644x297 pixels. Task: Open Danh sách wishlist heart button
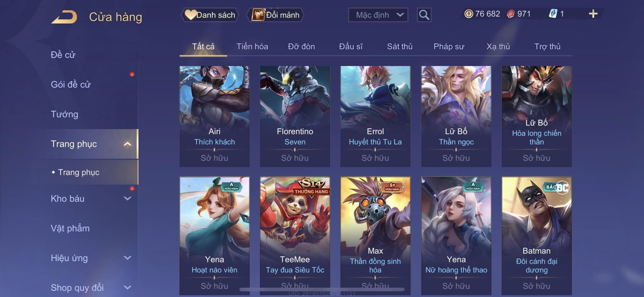(x=210, y=15)
